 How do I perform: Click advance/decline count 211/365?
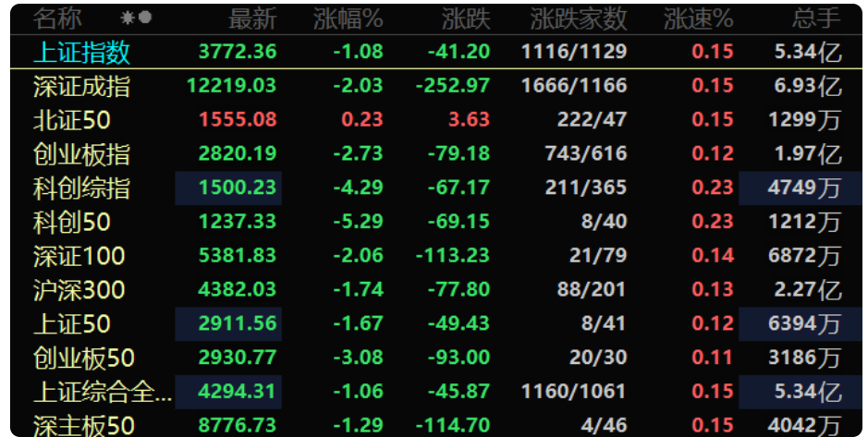(x=586, y=188)
